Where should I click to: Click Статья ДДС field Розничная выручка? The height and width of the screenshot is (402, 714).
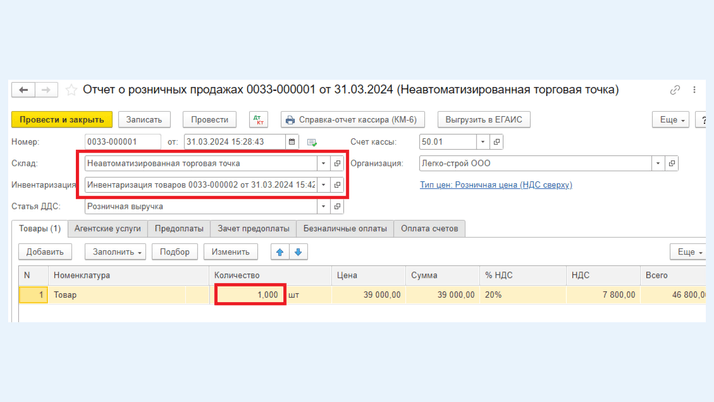pyautogui.click(x=201, y=206)
